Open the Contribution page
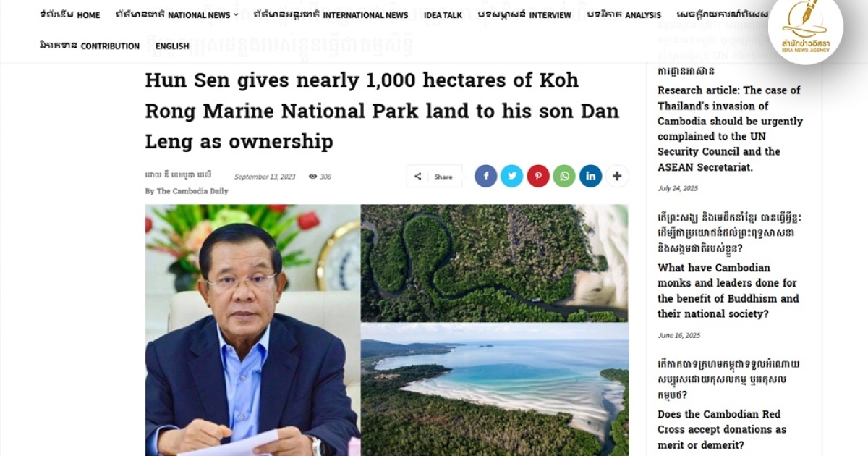Viewport: 868px width, 456px height. click(90, 46)
